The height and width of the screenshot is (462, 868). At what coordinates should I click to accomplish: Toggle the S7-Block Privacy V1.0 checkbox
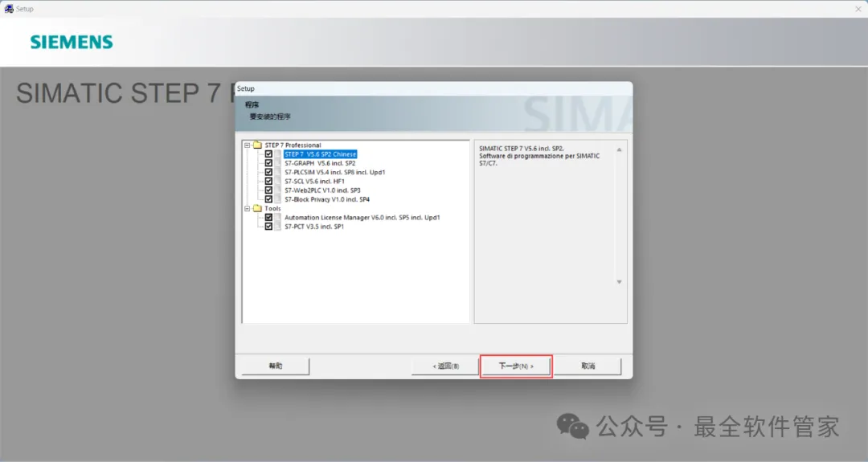coord(268,199)
